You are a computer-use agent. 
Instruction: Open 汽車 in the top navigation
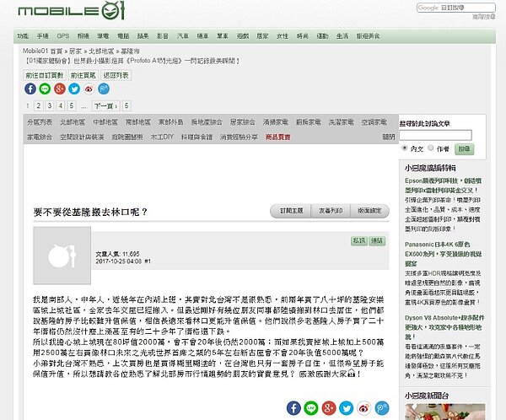click(183, 35)
